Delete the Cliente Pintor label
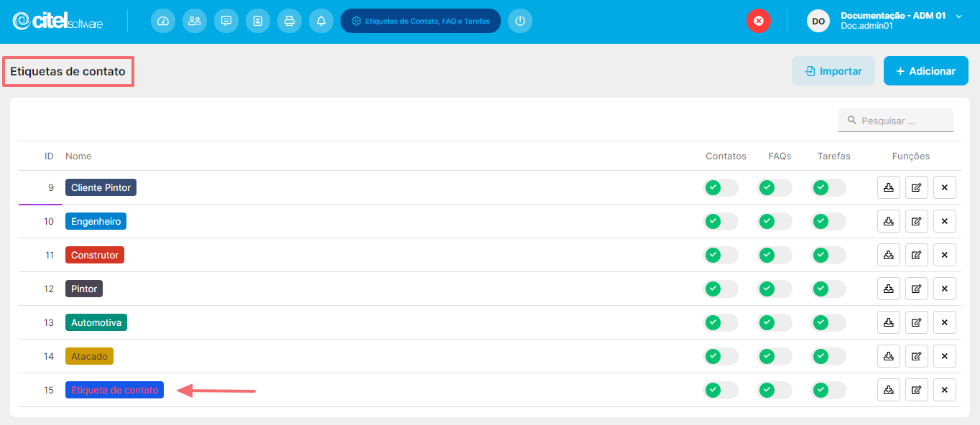The image size is (980, 425). tap(945, 187)
